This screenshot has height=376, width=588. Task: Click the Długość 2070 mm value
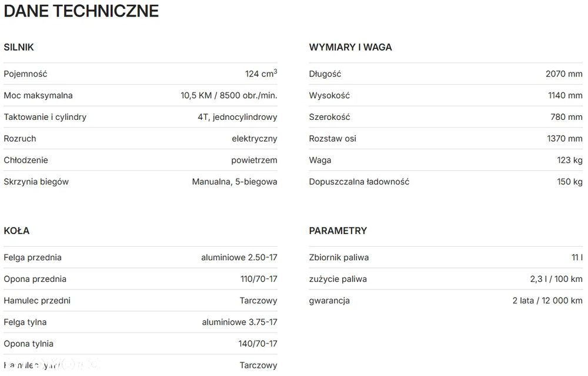(x=563, y=74)
